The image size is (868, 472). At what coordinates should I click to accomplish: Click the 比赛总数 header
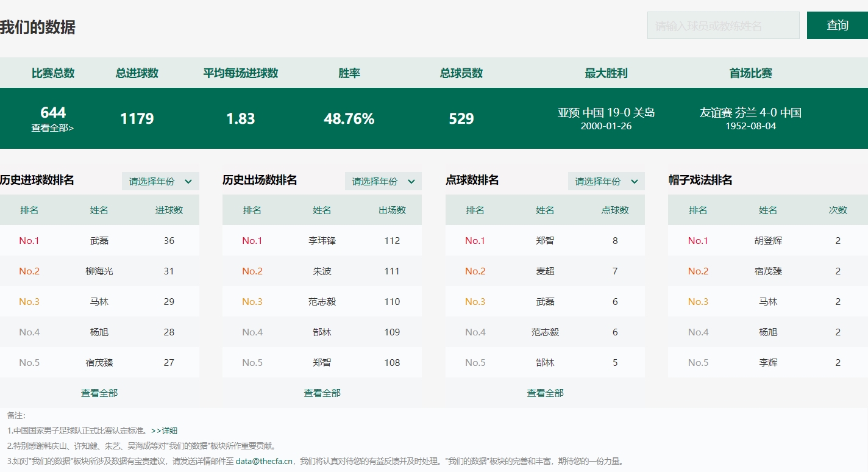click(53, 73)
